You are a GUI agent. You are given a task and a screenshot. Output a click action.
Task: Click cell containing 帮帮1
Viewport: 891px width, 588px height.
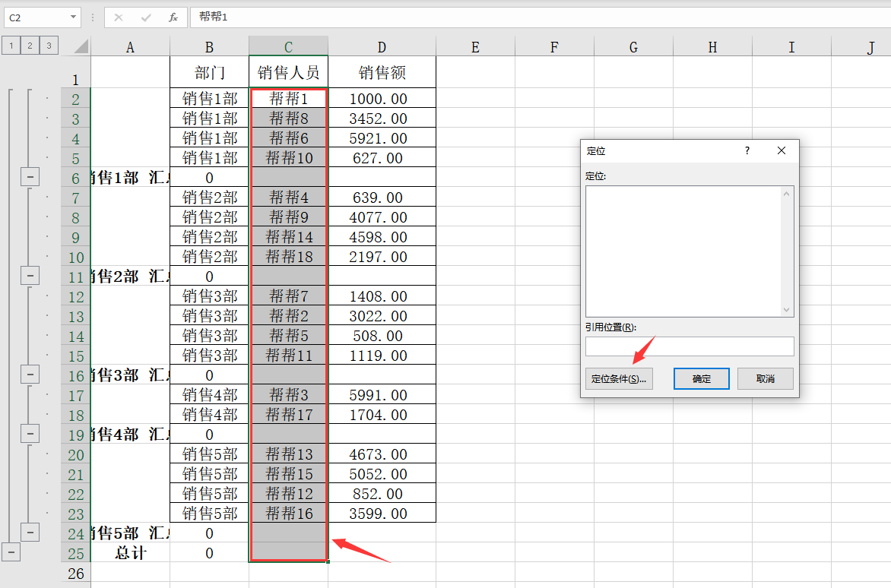click(288, 98)
